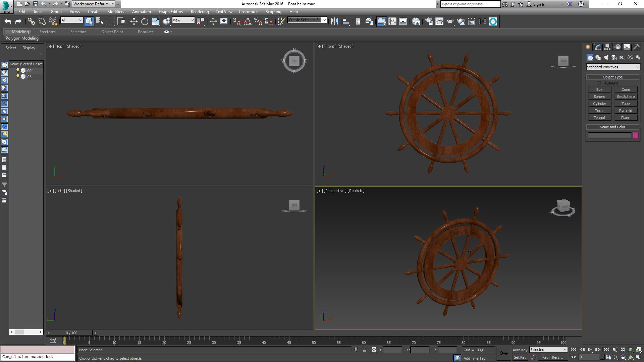Screen dimensions: 644x362
Task: Open the object color swatch
Action: 636,135
